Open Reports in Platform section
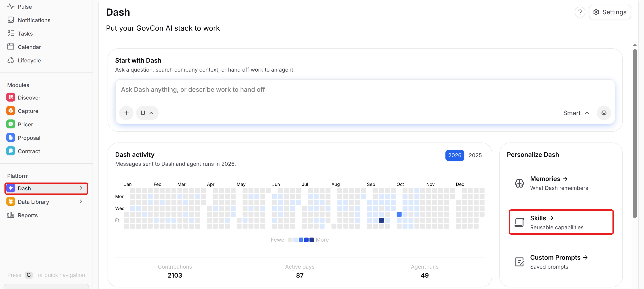This screenshot has height=289, width=644. point(28,215)
